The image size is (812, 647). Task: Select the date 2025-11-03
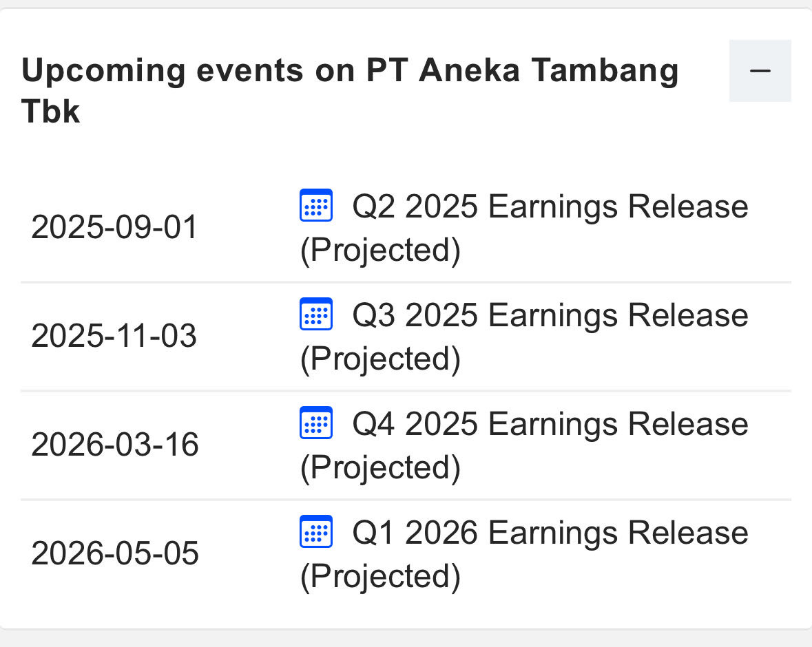[114, 336]
